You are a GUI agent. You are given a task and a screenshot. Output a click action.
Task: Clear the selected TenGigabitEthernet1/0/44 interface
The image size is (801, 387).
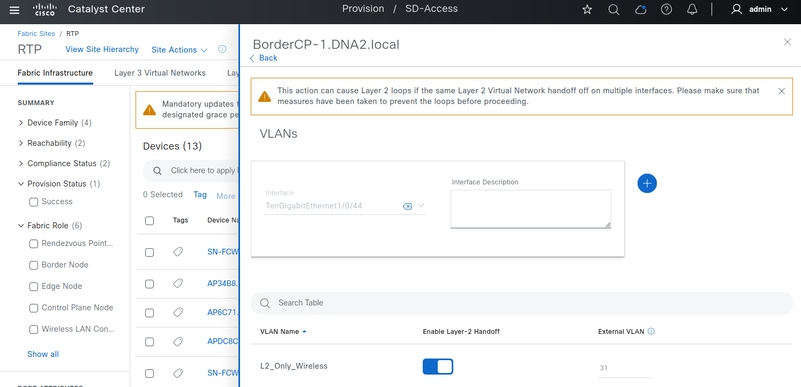(x=407, y=206)
